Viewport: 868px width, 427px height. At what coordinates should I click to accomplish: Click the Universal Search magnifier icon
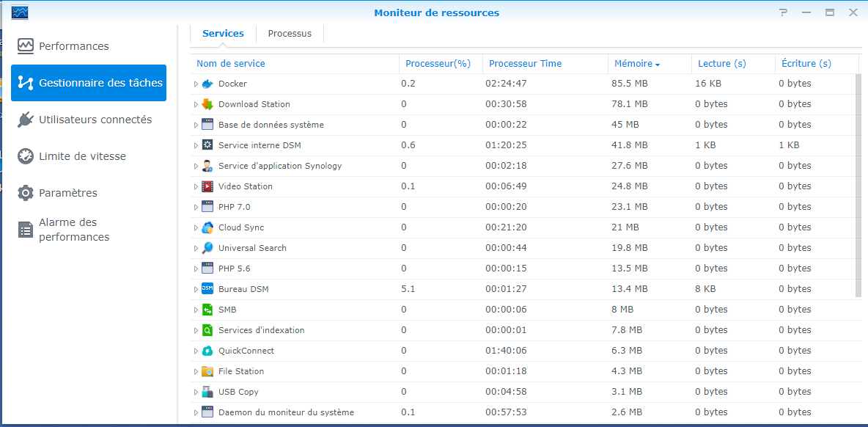coord(207,248)
